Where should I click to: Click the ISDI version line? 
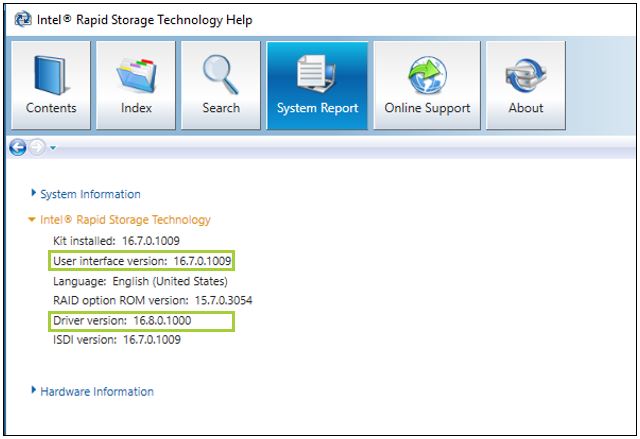coord(117,340)
